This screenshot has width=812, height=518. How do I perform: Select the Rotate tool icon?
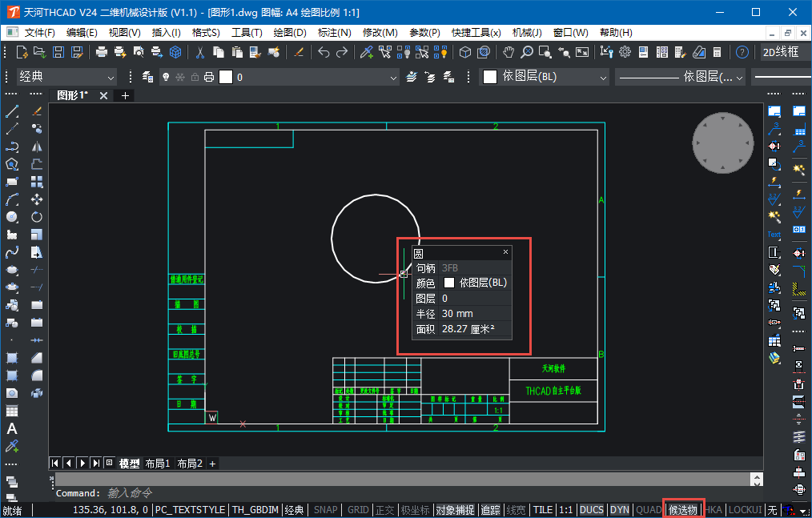tap(37, 217)
